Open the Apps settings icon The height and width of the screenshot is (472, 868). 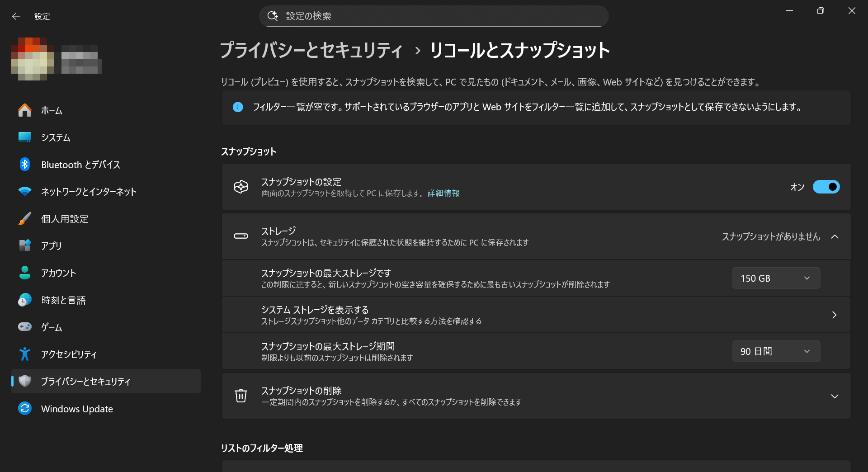point(24,245)
